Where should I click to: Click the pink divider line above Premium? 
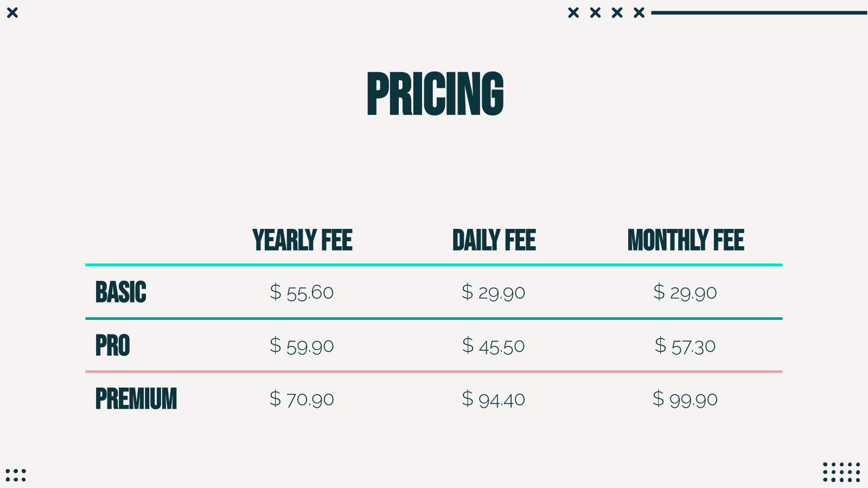434,372
